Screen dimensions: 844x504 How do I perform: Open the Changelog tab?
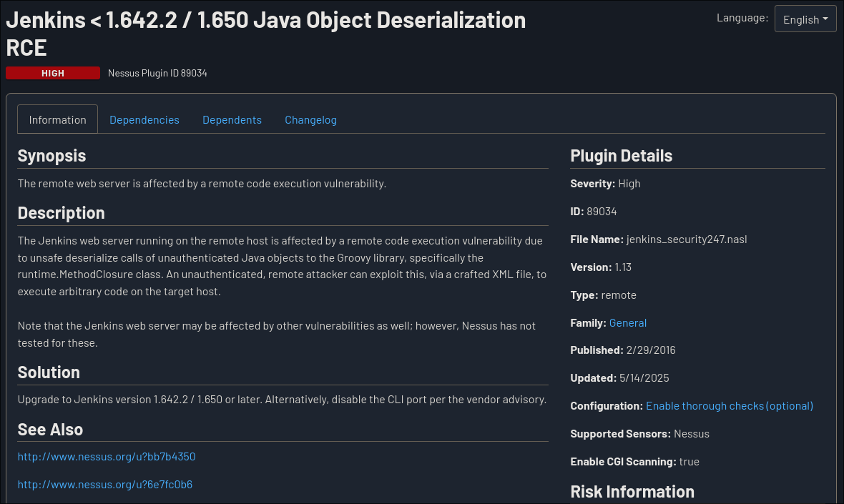310,120
